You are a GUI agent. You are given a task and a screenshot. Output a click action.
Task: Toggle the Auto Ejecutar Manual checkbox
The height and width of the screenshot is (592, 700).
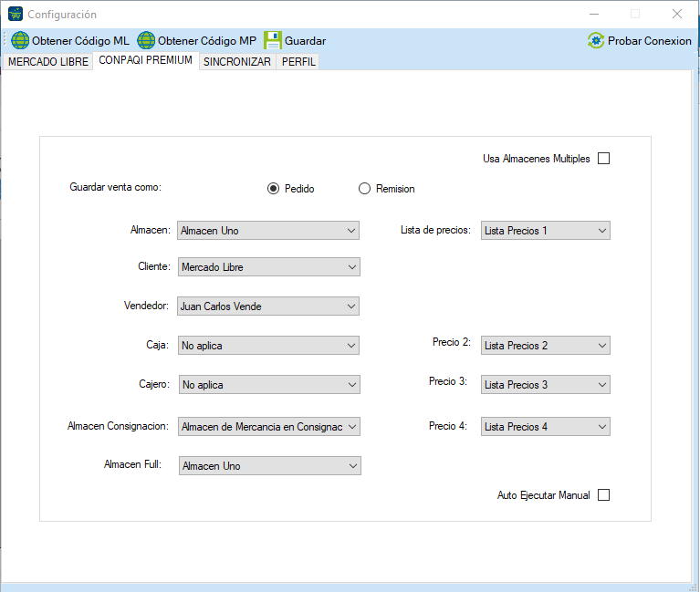(x=603, y=494)
